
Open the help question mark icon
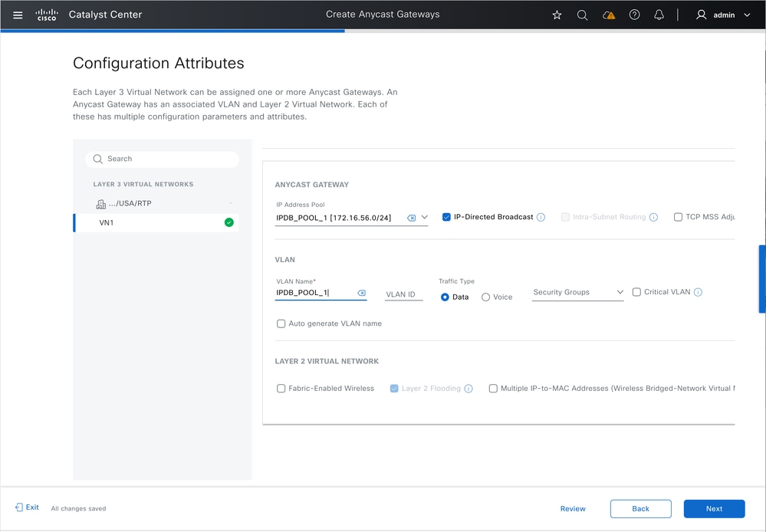634,15
